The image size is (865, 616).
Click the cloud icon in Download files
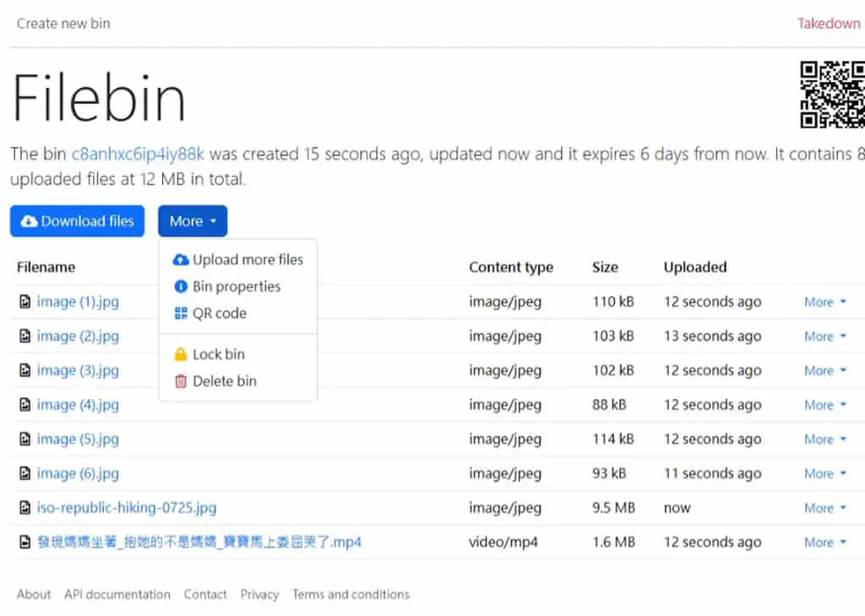pyautogui.click(x=29, y=221)
